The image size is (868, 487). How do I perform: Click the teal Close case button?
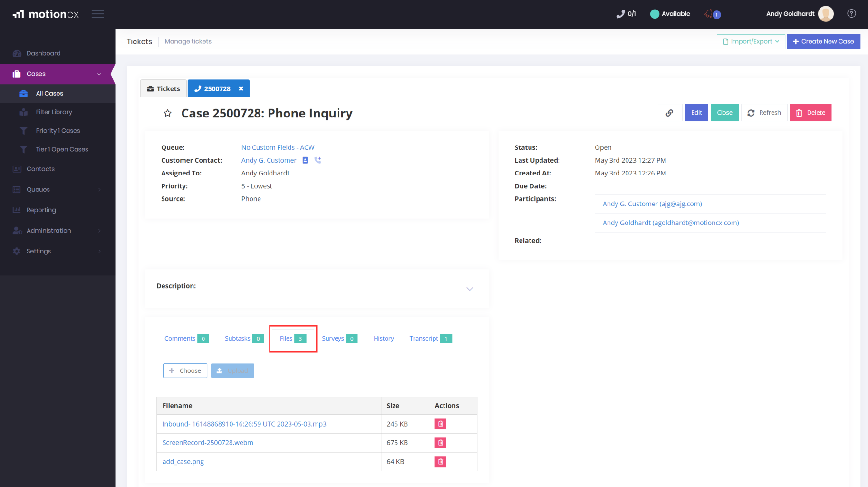(724, 113)
